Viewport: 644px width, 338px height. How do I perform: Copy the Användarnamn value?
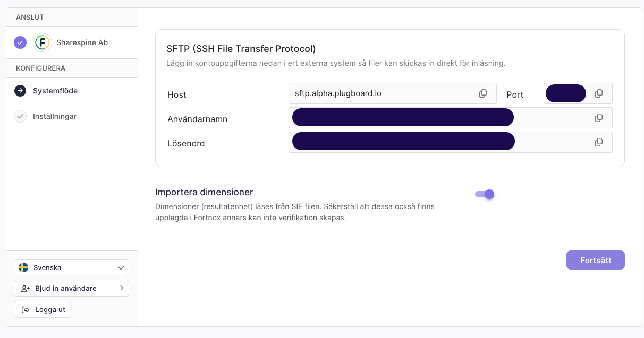[x=599, y=118]
